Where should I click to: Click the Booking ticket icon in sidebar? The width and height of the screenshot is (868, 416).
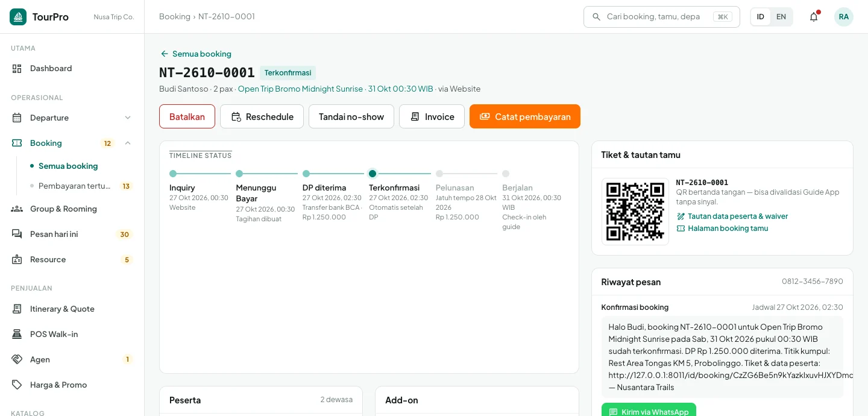click(17, 143)
